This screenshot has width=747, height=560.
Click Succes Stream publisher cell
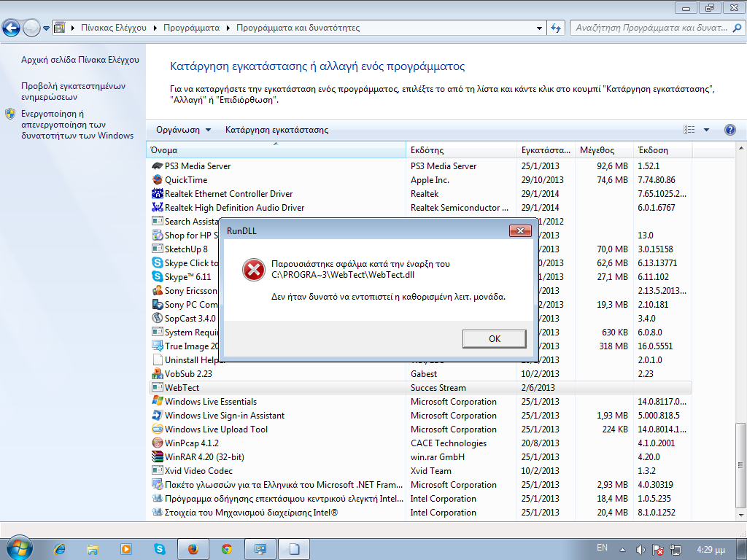point(438,388)
